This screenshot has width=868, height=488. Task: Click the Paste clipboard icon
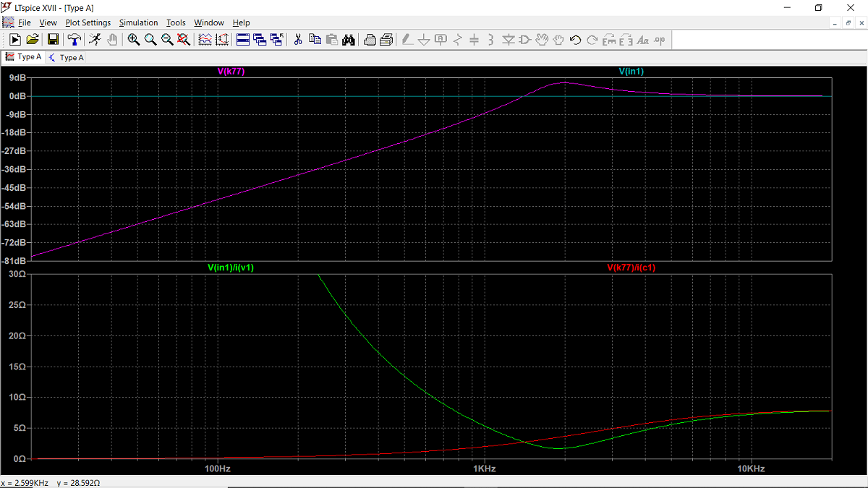pos(331,40)
